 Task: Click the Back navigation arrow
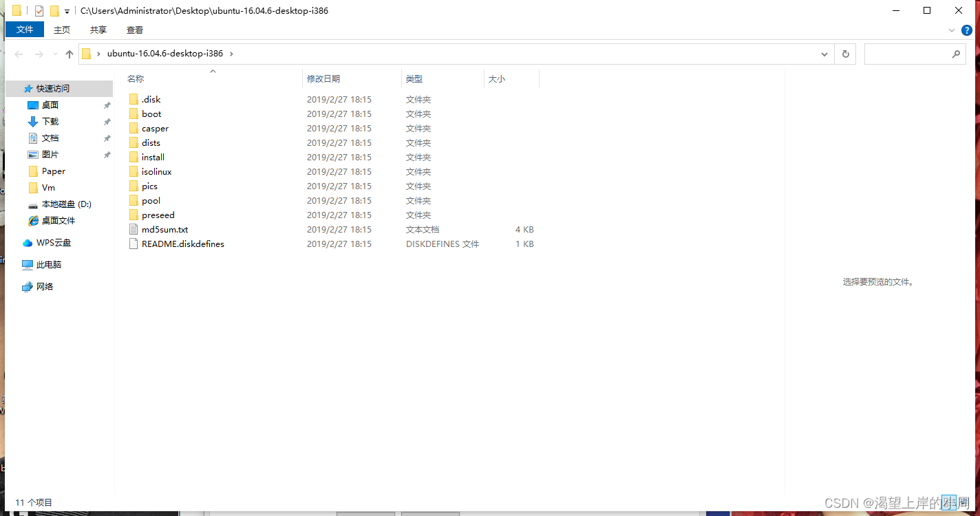point(19,54)
